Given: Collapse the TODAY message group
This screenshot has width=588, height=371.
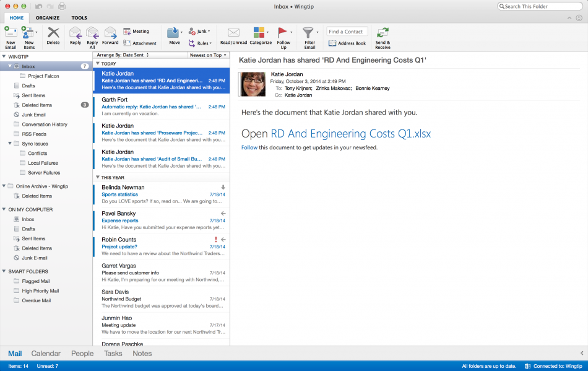Looking at the screenshot, I should [x=98, y=64].
